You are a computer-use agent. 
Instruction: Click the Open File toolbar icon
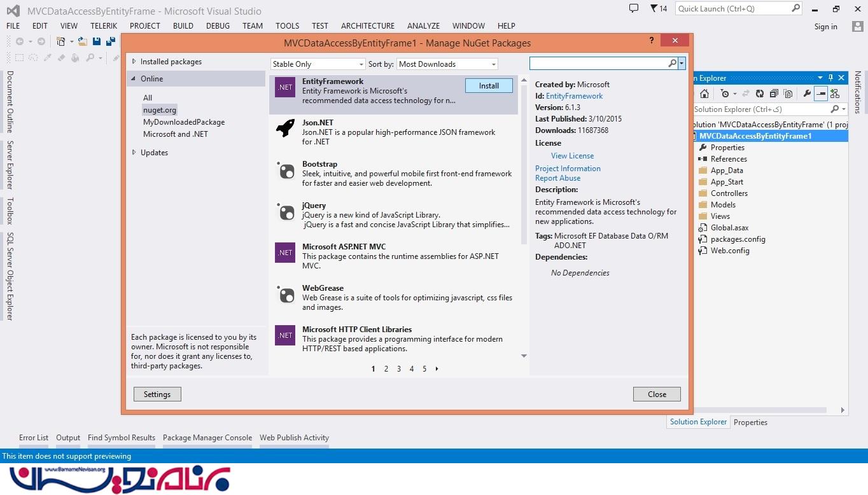[83, 41]
